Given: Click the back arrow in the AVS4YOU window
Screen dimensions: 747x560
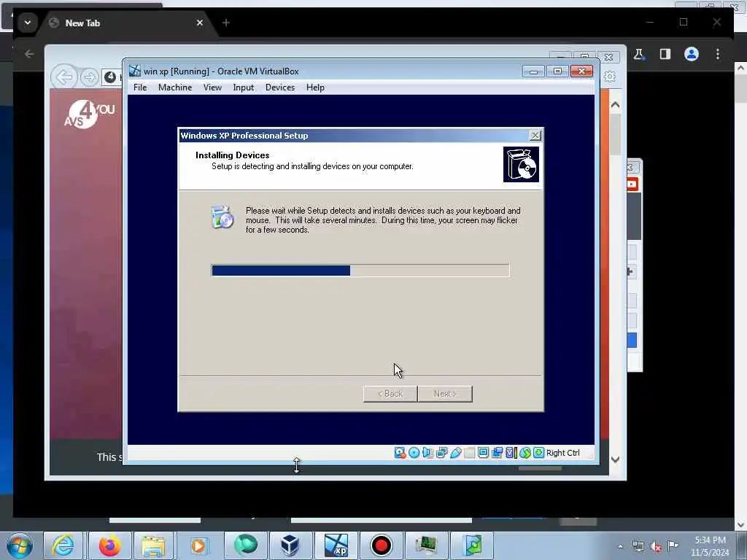Looking at the screenshot, I should pyautogui.click(x=64, y=77).
